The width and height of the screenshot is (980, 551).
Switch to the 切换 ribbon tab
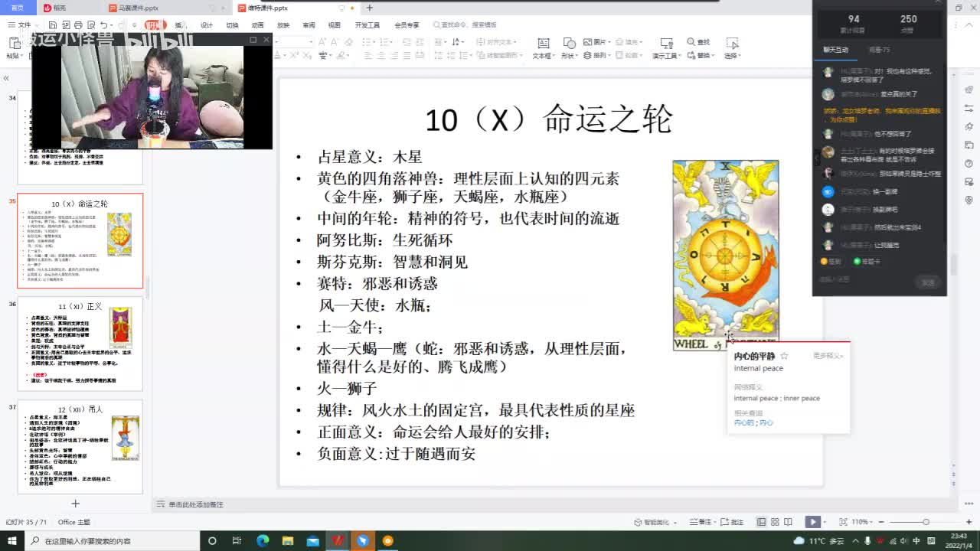coord(232,25)
